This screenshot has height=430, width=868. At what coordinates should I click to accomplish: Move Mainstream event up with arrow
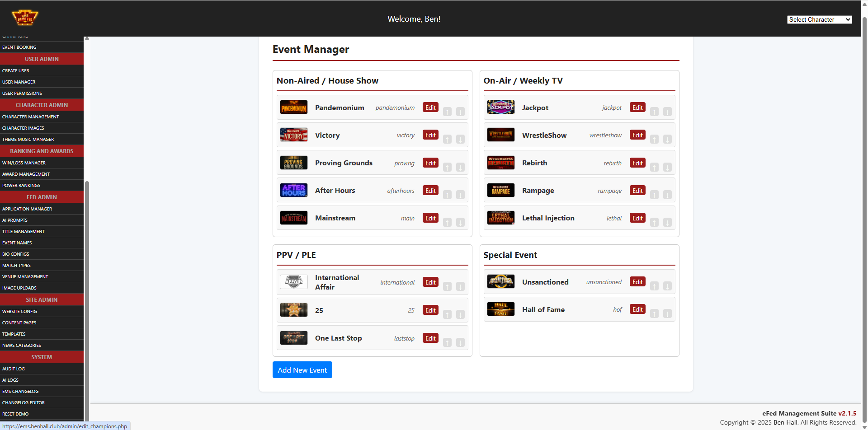pos(447,222)
